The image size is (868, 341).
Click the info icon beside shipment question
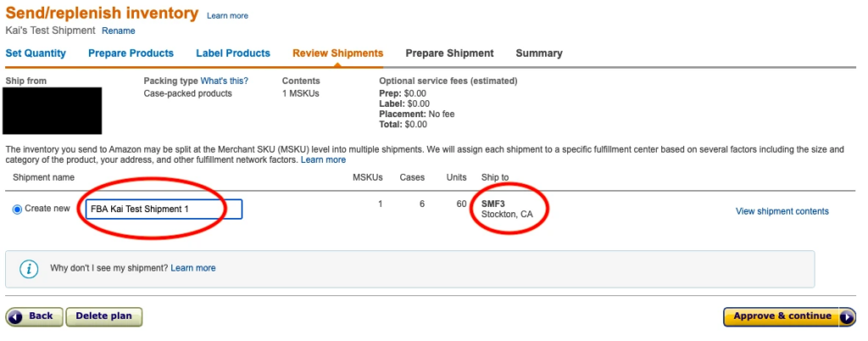30,269
